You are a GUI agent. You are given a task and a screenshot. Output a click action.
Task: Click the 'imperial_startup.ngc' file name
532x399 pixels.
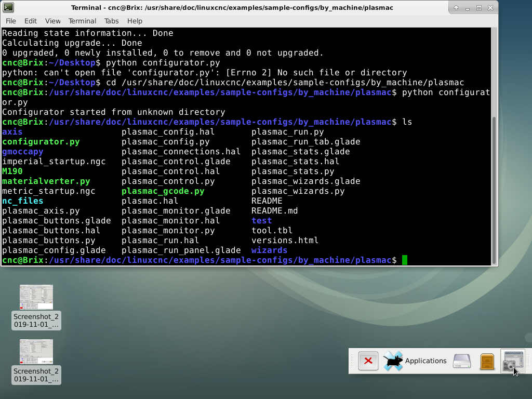pyautogui.click(x=54, y=162)
